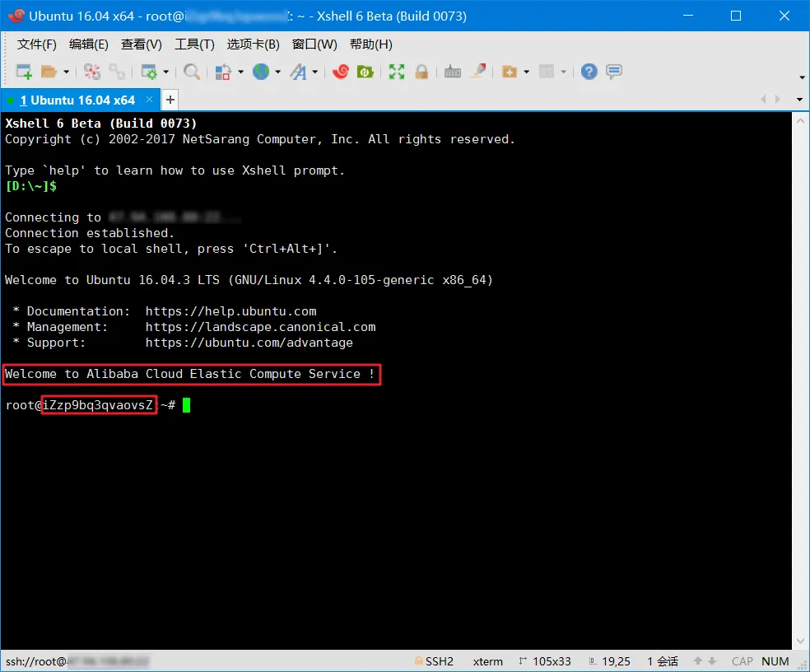The image size is (810, 672).
Task: Click the globe Encoding icon
Action: click(x=261, y=72)
